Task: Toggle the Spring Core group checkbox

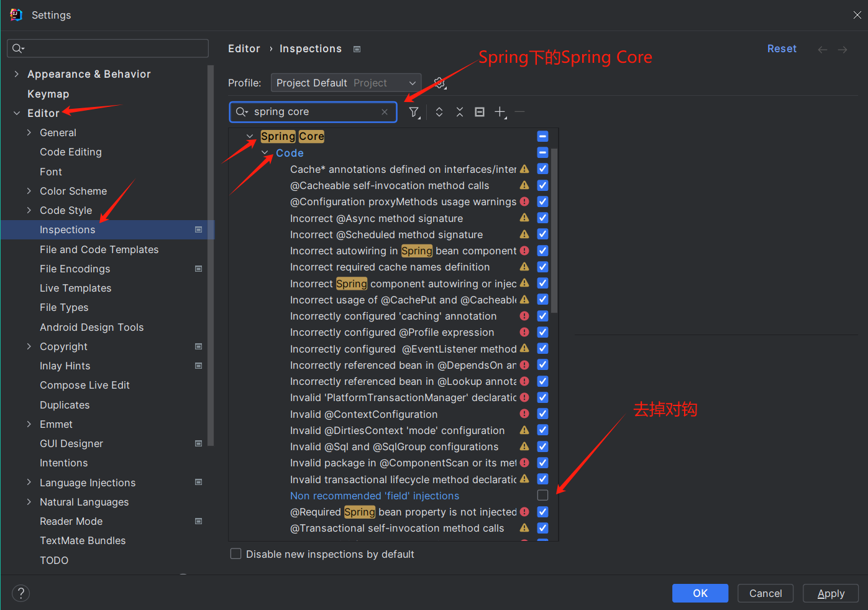Action: (x=542, y=136)
